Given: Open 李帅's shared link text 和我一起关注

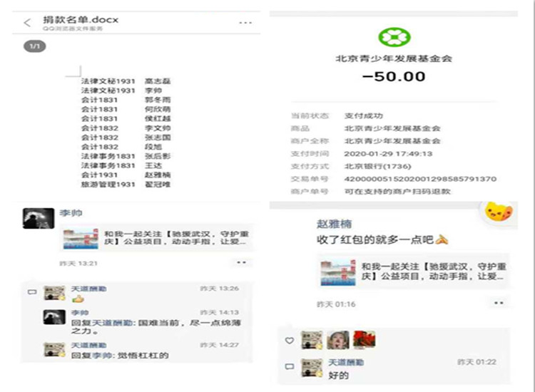Looking at the screenshot, I should [176, 237].
